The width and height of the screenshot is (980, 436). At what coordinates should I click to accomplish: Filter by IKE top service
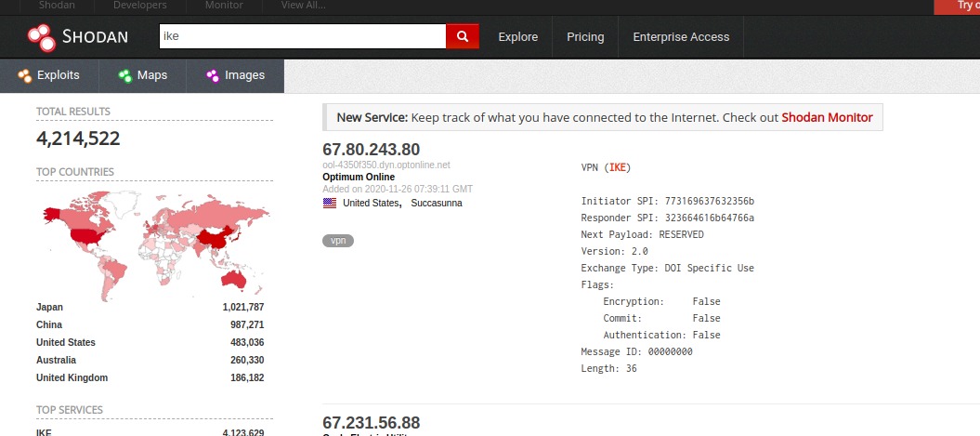tap(44, 432)
